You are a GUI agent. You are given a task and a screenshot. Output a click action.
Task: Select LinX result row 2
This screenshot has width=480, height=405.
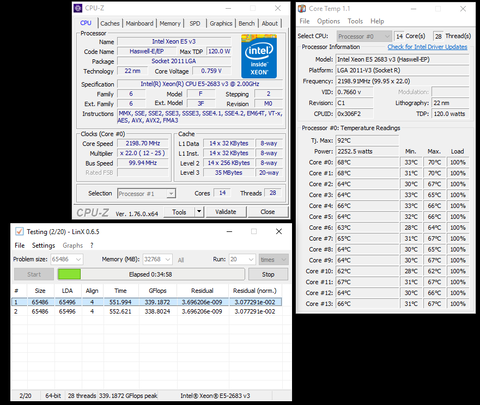147,312
